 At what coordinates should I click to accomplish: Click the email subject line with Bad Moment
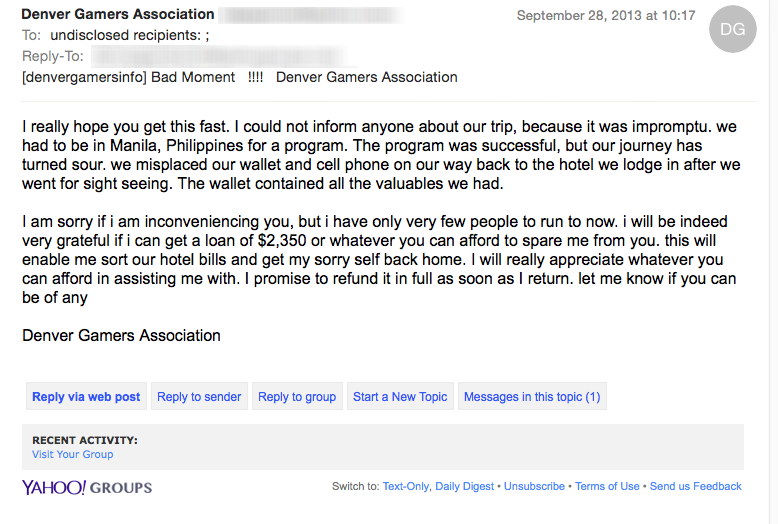coord(240,77)
